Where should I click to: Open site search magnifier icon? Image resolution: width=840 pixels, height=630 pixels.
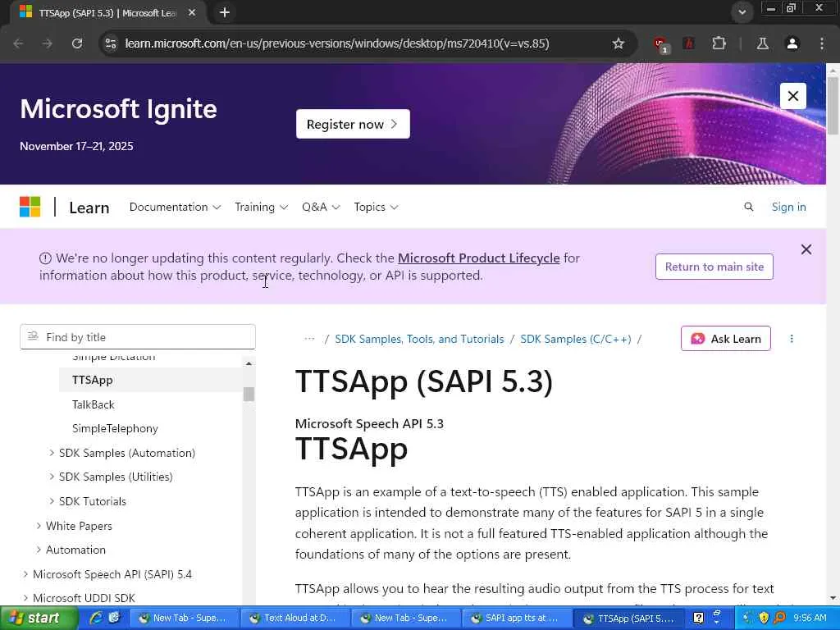coord(748,207)
